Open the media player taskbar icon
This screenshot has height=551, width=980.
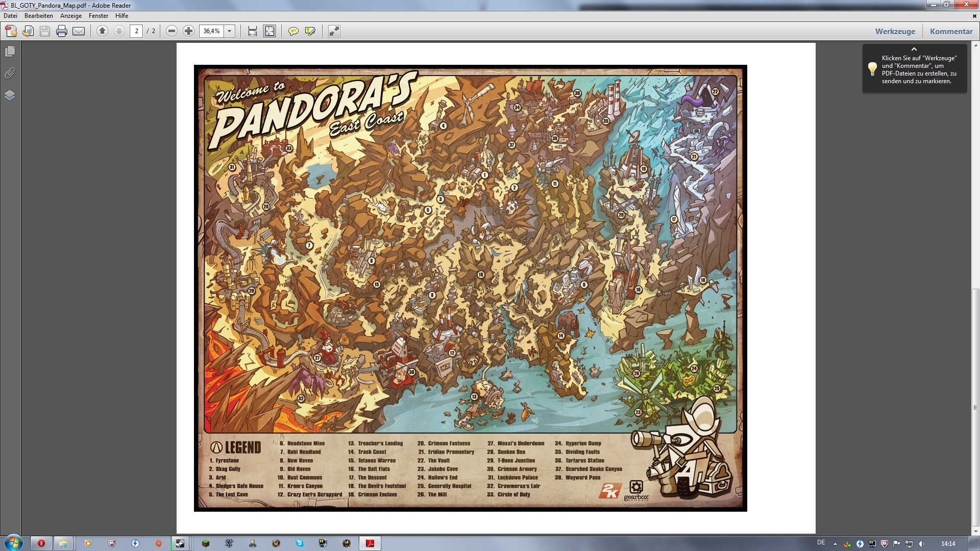pyautogui.click(x=88, y=543)
